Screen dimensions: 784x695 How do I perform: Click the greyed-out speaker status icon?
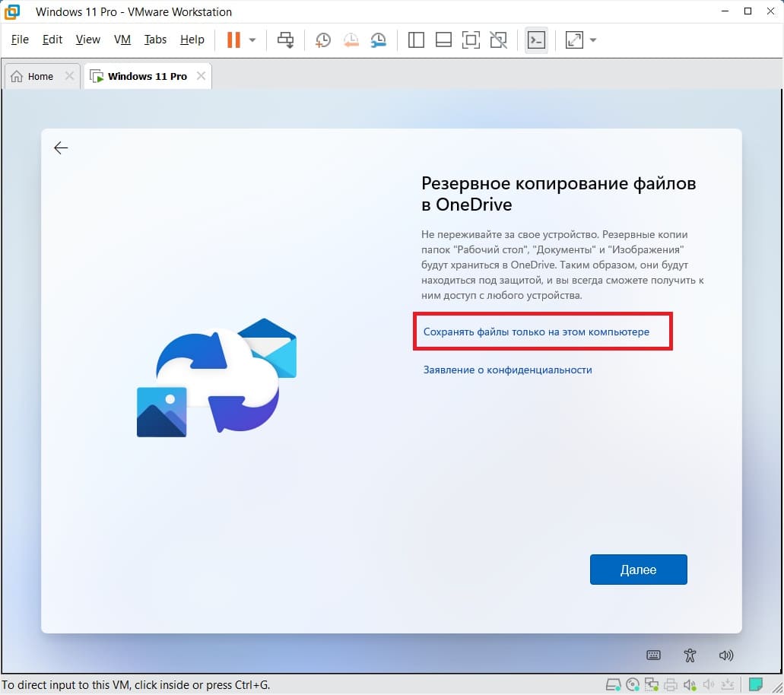click(x=709, y=684)
